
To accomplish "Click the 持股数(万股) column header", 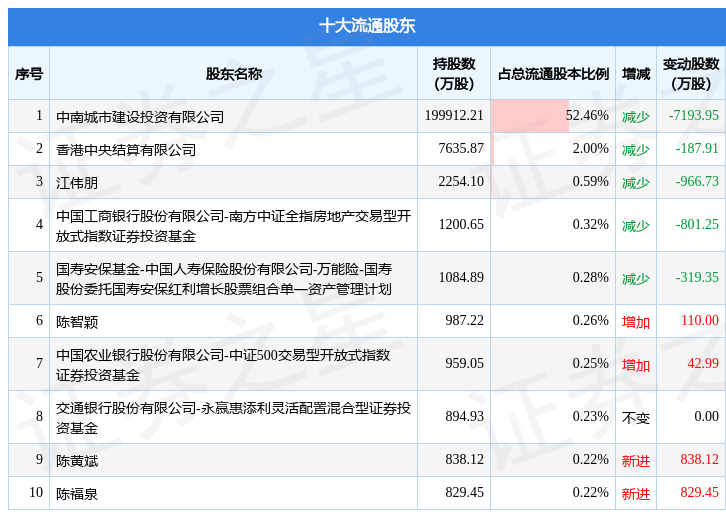I will click(x=454, y=74).
